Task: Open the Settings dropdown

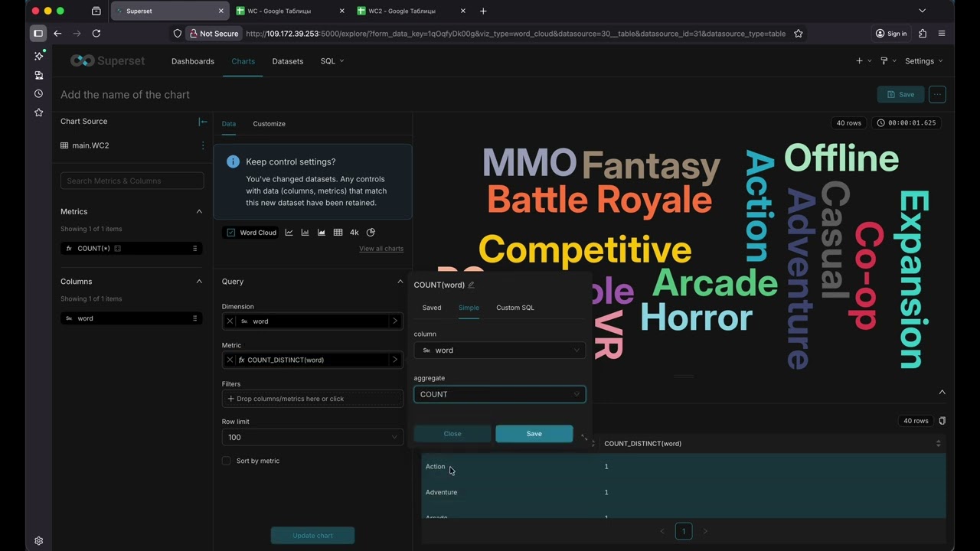Action: 923,61
